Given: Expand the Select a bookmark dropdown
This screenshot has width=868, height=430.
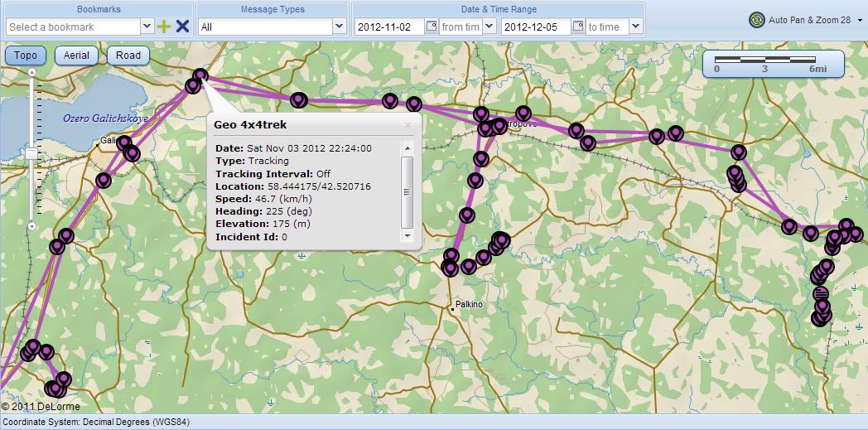Looking at the screenshot, I should point(147,27).
